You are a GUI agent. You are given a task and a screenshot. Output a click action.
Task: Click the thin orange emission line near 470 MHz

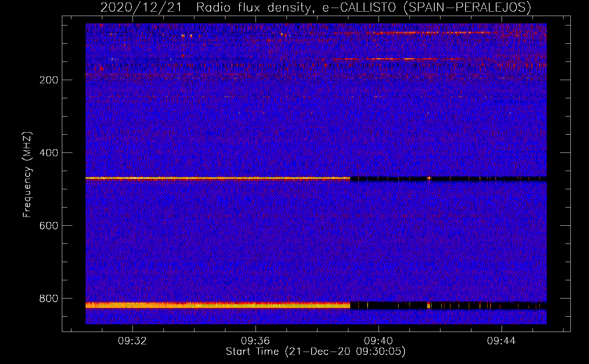coord(218,178)
